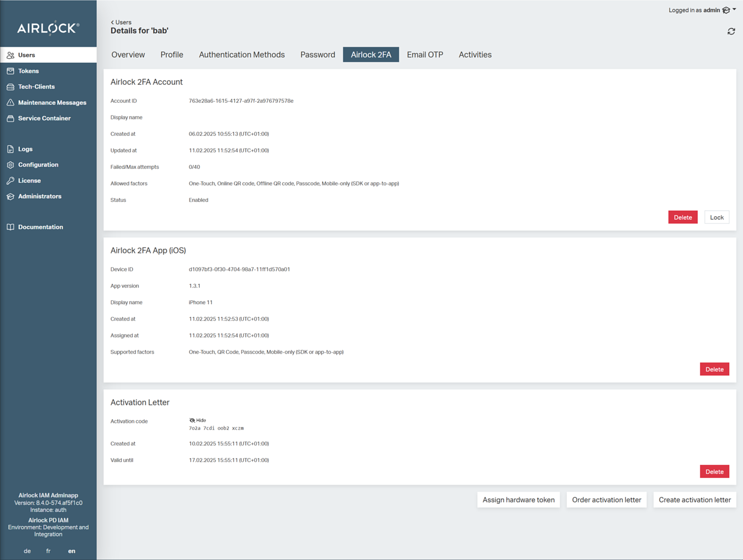This screenshot has height=560, width=743.
Task: Click the License key icon
Action: click(10, 180)
